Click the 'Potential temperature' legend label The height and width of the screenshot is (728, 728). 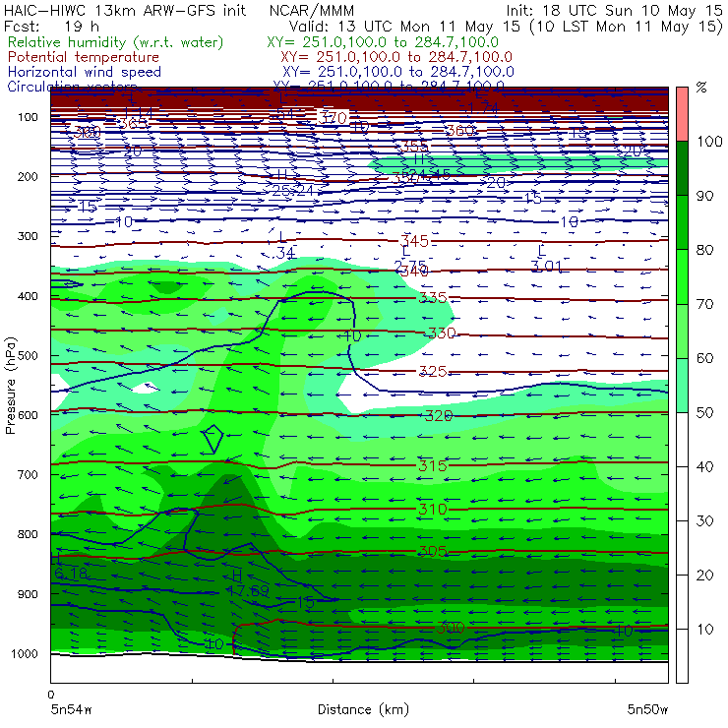click(84, 58)
